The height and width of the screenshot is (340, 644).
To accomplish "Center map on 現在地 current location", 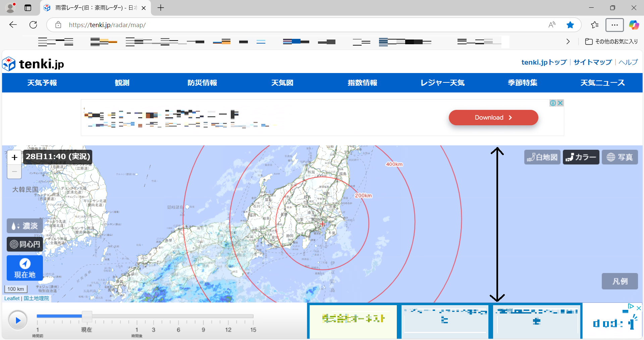I will [x=25, y=268].
